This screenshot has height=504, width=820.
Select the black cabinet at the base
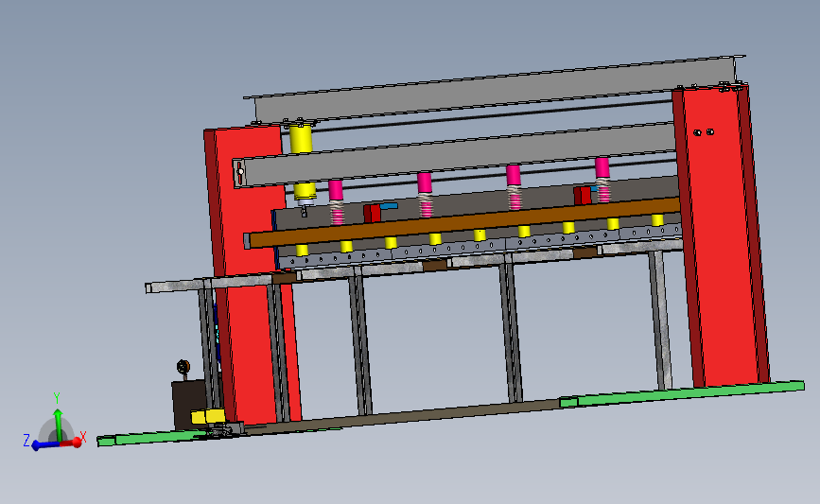click(x=189, y=404)
